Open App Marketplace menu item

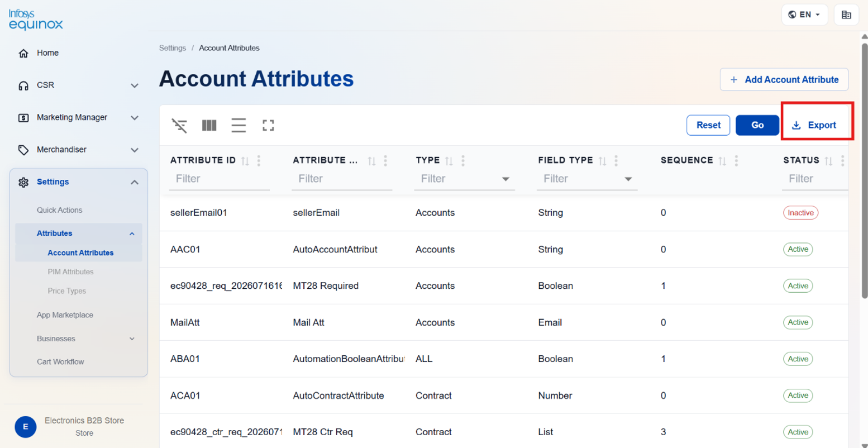(65, 315)
